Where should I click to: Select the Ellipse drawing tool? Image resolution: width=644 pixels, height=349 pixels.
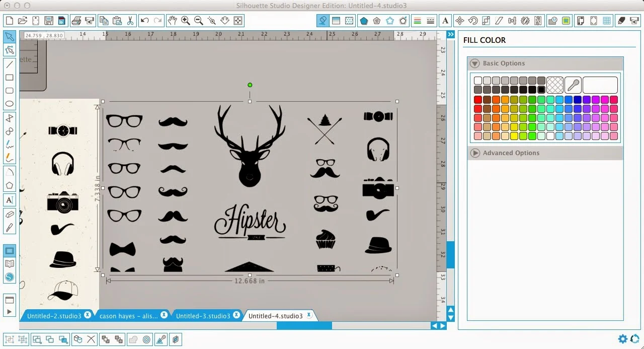tap(10, 103)
